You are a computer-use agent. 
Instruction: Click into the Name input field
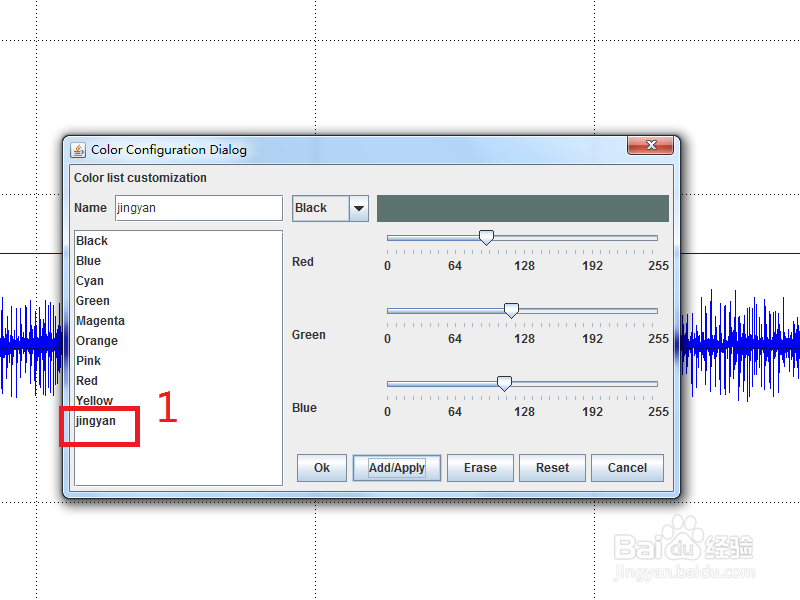199,208
